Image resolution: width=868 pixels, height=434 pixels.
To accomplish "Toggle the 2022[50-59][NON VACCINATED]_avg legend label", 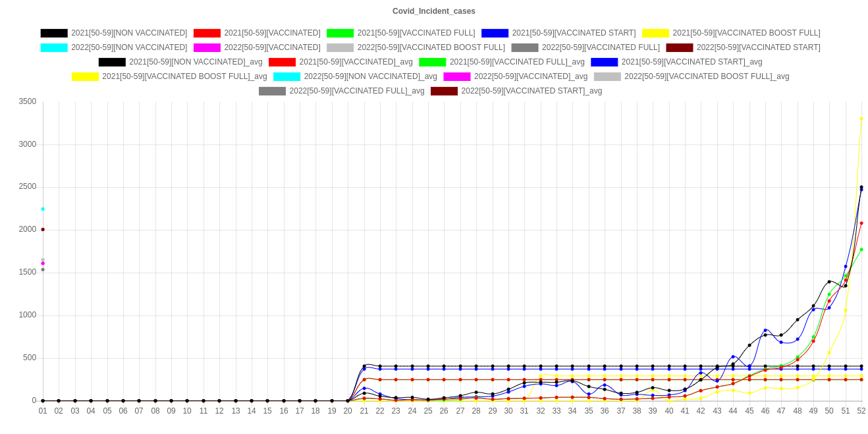I will click(x=370, y=76).
